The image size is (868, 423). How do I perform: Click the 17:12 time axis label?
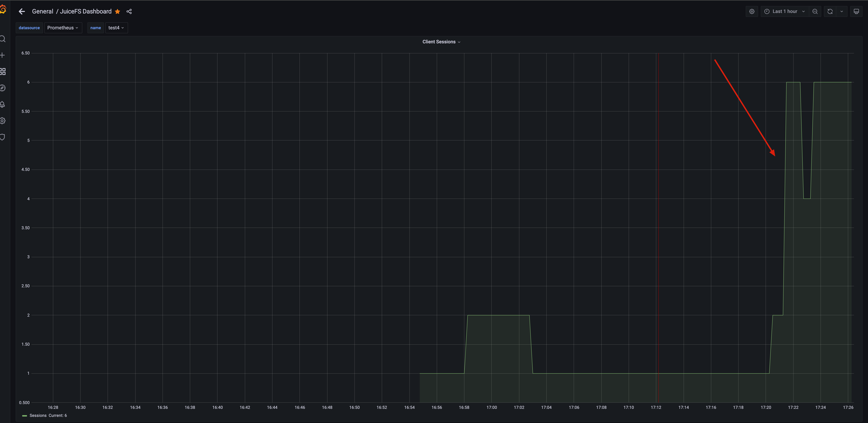pyautogui.click(x=656, y=407)
